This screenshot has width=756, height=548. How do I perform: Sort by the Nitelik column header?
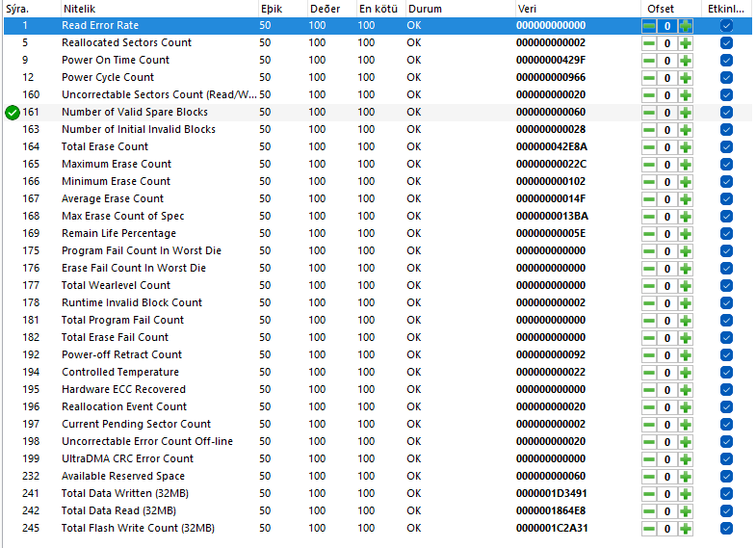click(x=159, y=9)
